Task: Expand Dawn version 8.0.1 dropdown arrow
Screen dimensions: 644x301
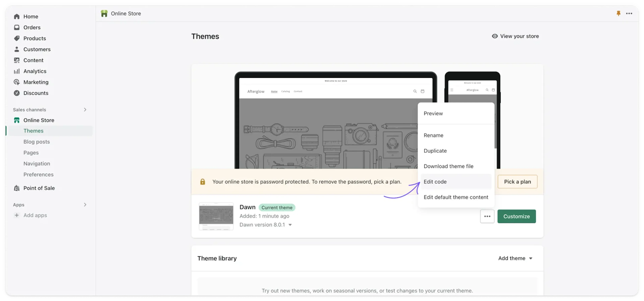Action: coord(290,225)
